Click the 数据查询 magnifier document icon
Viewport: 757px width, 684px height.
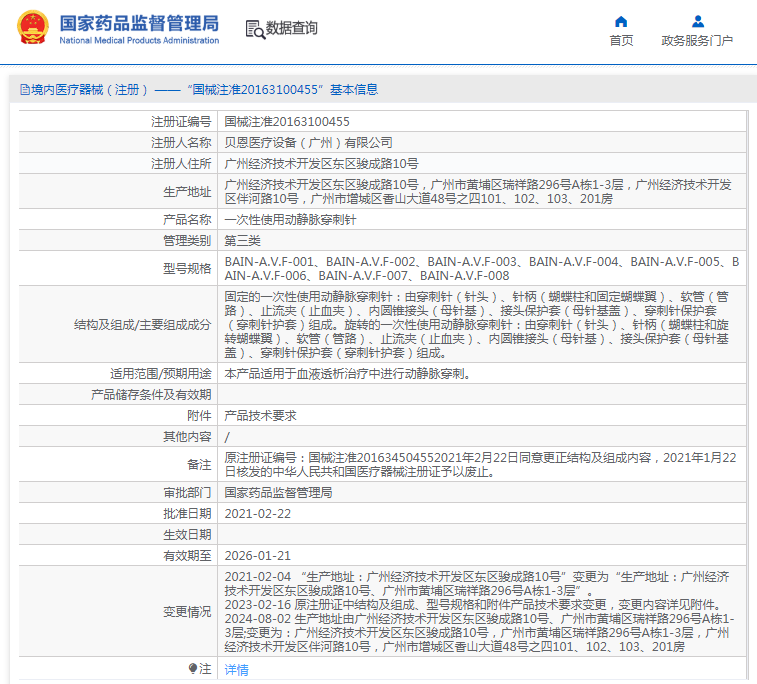point(255,29)
